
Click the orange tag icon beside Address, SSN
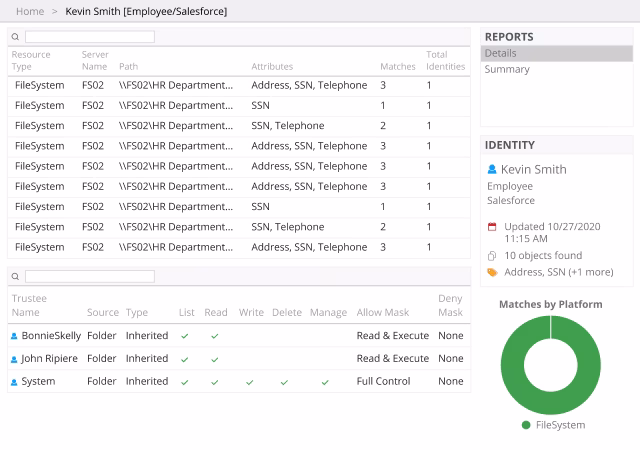click(x=493, y=272)
